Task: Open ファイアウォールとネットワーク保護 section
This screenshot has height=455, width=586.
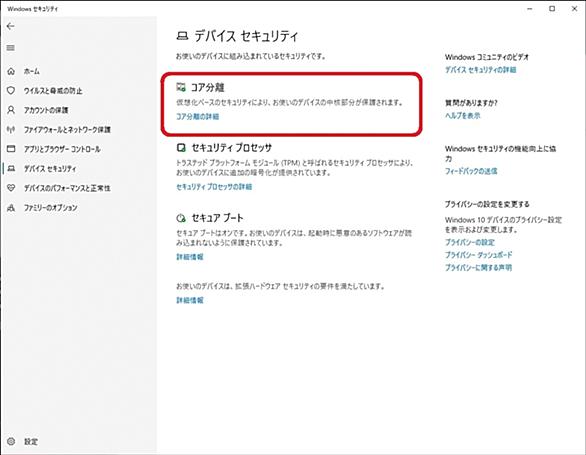Action: pos(67,129)
